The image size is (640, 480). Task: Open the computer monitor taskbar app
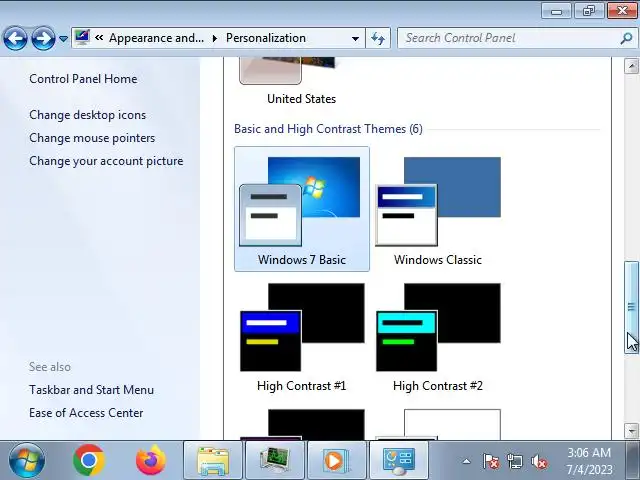(274, 460)
